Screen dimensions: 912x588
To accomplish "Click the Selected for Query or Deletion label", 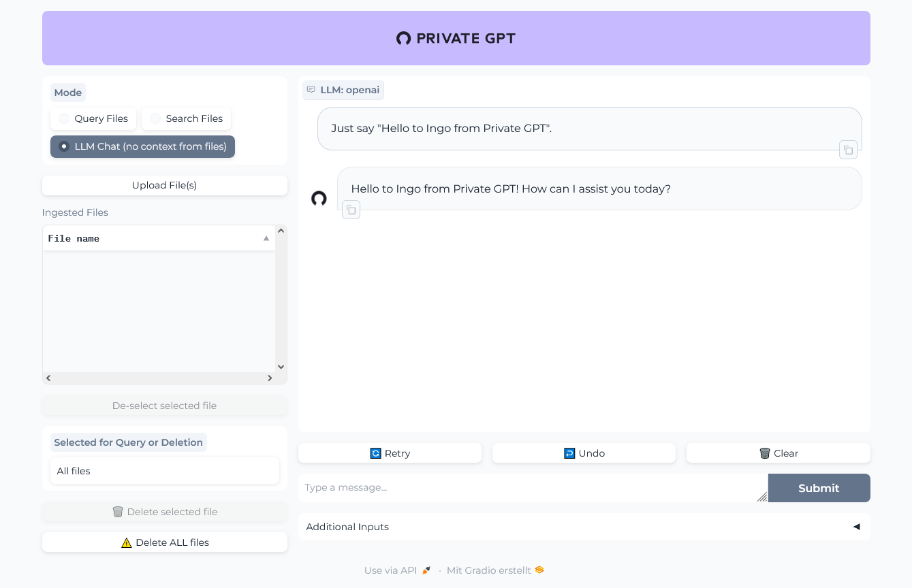I will [x=129, y=442].
